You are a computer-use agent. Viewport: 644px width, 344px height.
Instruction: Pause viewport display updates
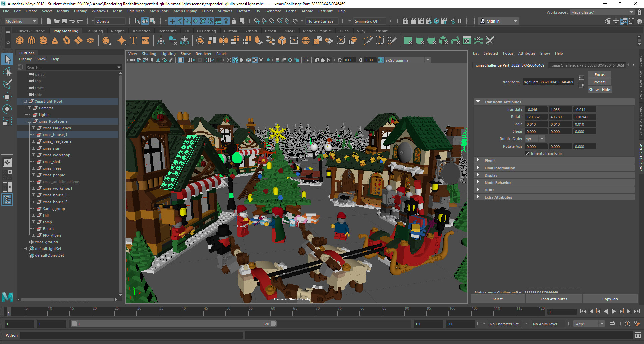tap(460, 21)
